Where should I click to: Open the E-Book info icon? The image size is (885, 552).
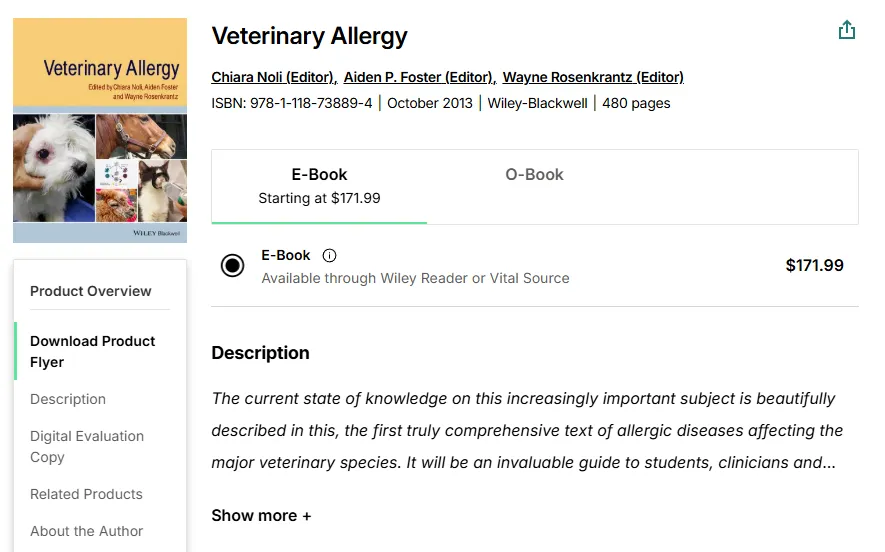[330, 255]
